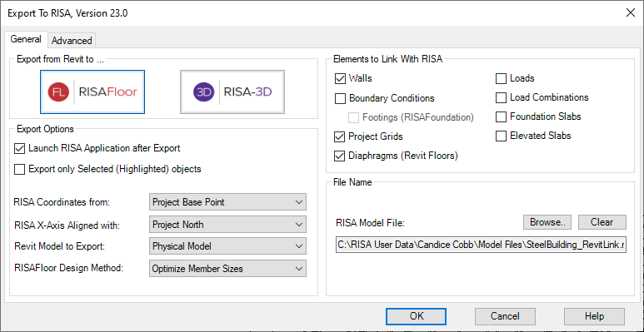Toggle the Walls checkbox
Screen dimensions: 644x332
pyautogui.click(x=340, y=78)
